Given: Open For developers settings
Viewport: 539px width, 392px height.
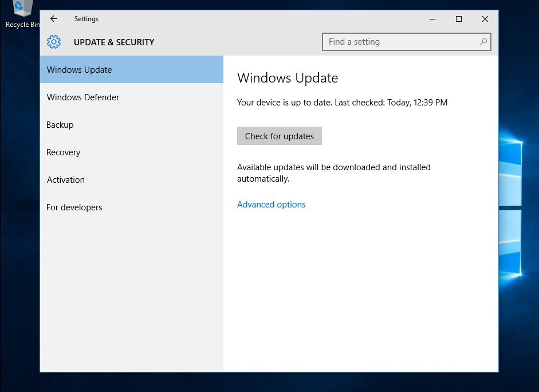Looking at the screenshot, I should pyautogui.click(x=132, y=207).
